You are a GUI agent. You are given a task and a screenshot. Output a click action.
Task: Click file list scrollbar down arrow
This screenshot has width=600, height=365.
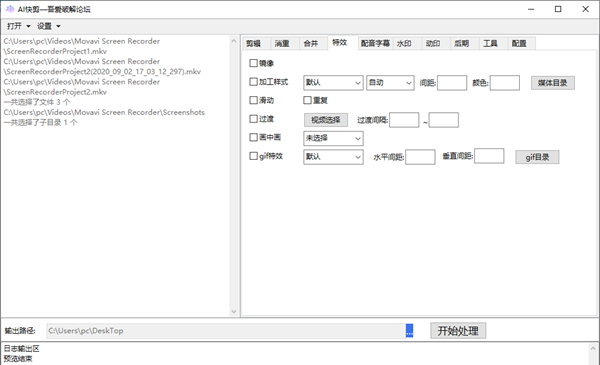[x=234, y=311]
